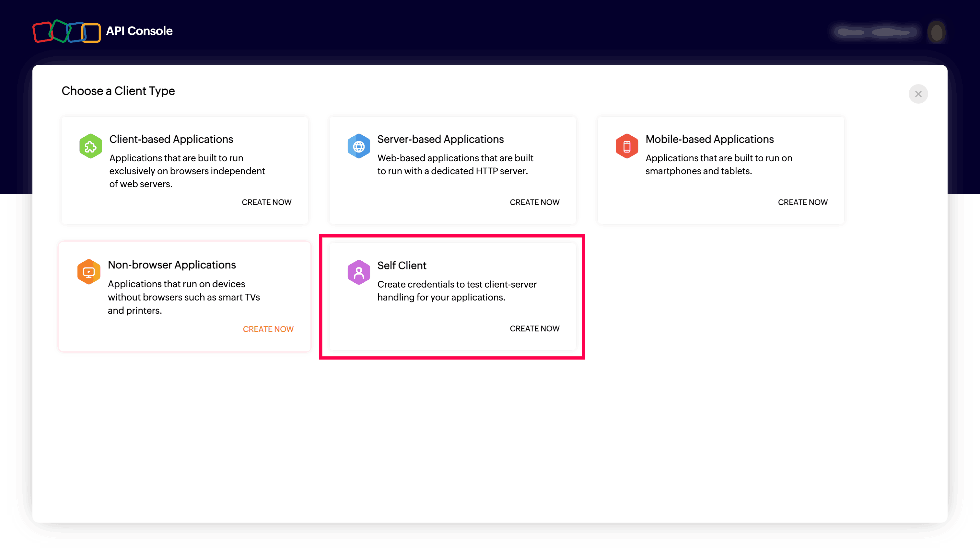
Task: Click the orange Non-browser Applications icon
Action: pyautogui.click(x=88, y=272)
